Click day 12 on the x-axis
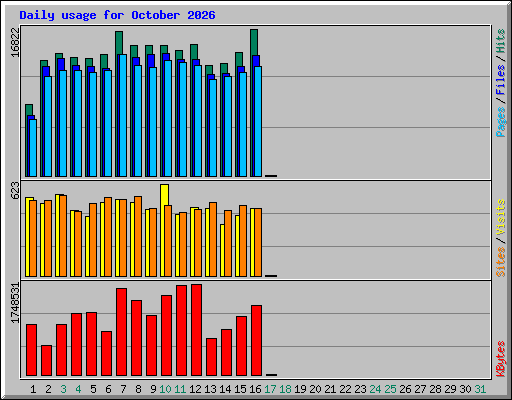The height and width of the screenshot is (400, 512). [x=195, y=389]
